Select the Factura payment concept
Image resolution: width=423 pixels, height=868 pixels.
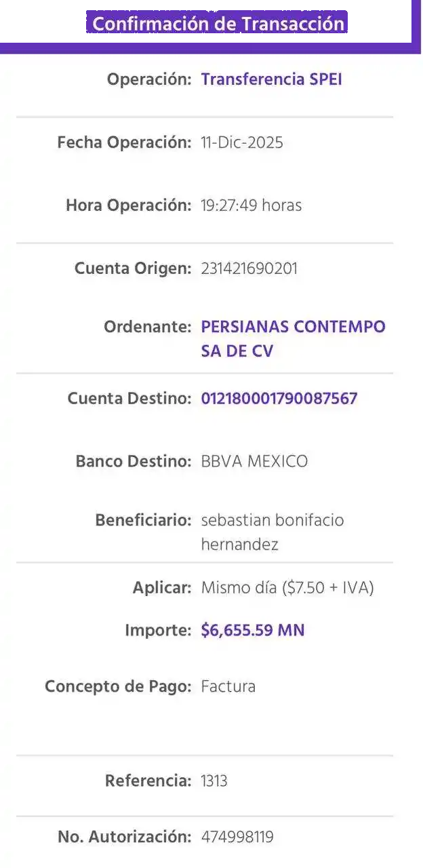(228, 687)
